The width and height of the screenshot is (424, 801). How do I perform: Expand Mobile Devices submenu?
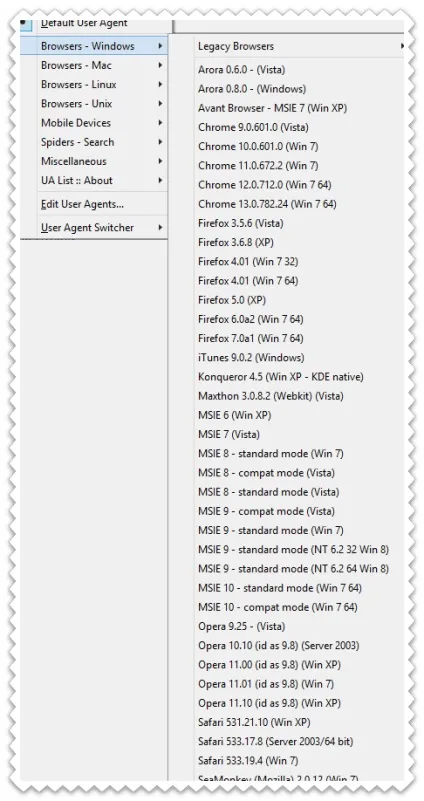[94, 123]
